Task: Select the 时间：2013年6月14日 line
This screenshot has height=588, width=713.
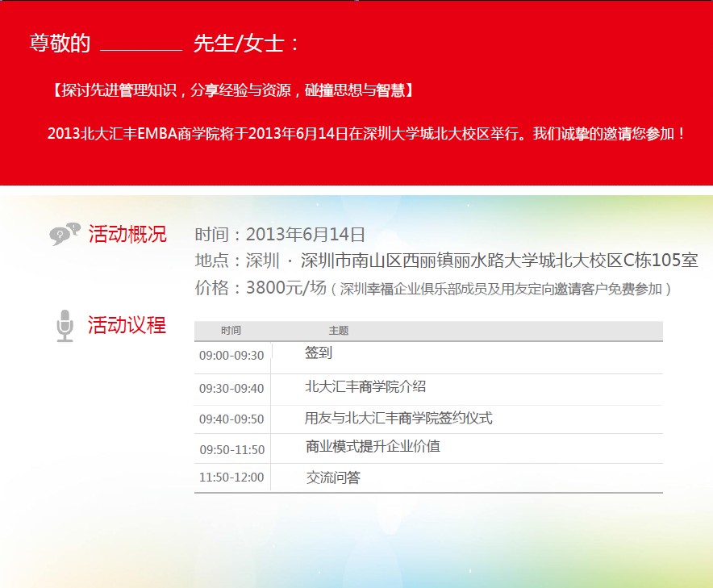Action: click(x=280, y=235)
